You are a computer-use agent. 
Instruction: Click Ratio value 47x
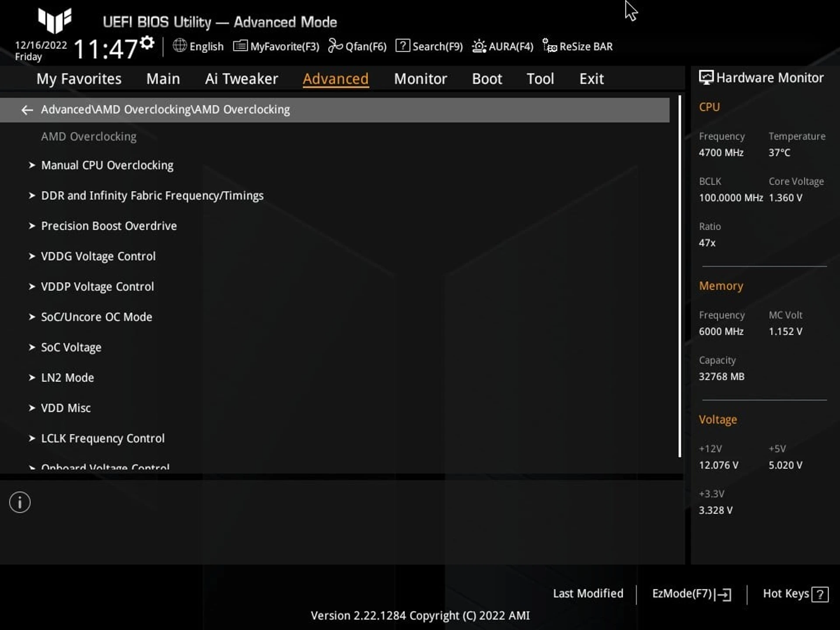point(707,243)
